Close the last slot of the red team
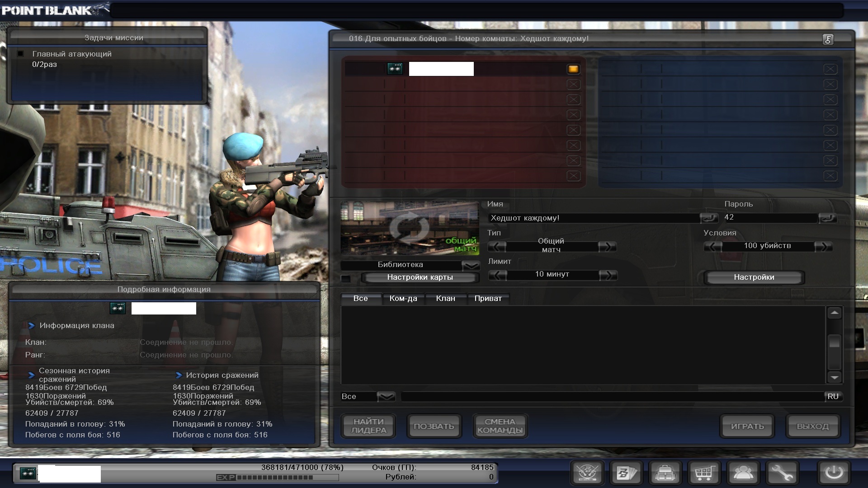 [x=573, y=176]
